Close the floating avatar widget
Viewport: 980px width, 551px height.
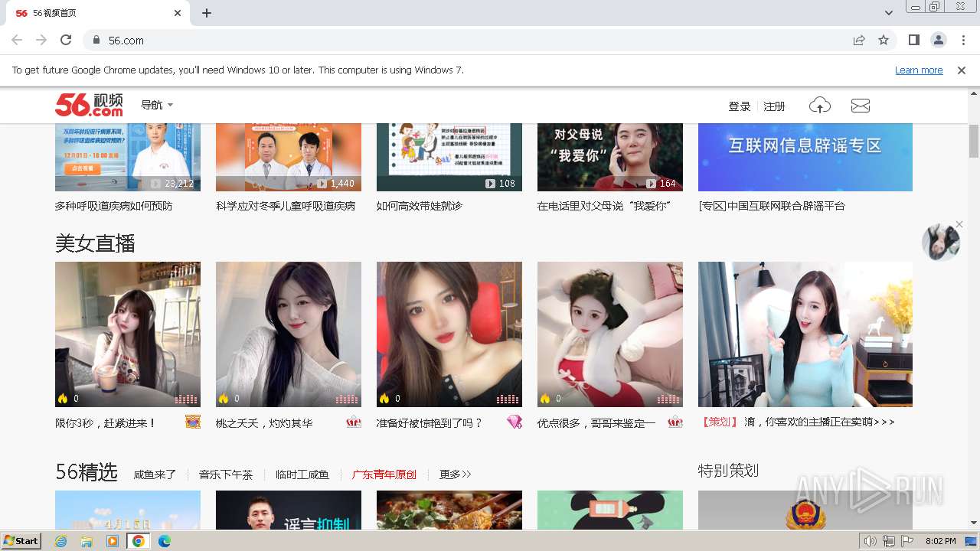(959, 224)
